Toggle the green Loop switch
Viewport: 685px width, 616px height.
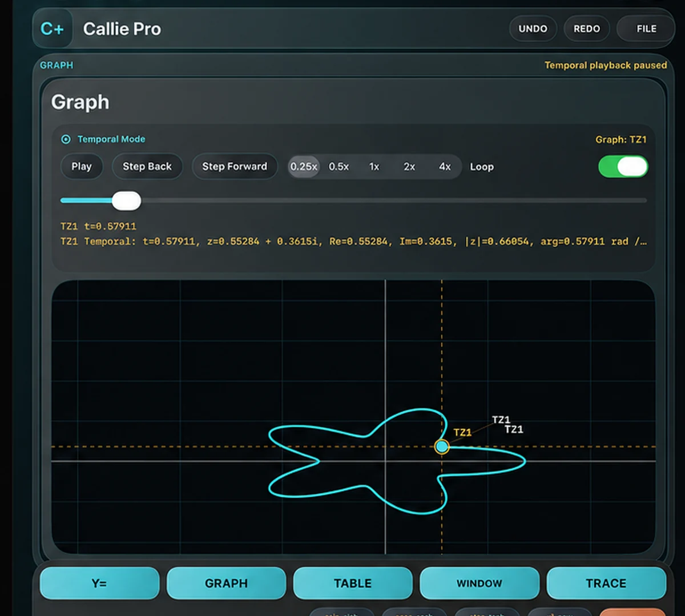click(x=623, y=167)
